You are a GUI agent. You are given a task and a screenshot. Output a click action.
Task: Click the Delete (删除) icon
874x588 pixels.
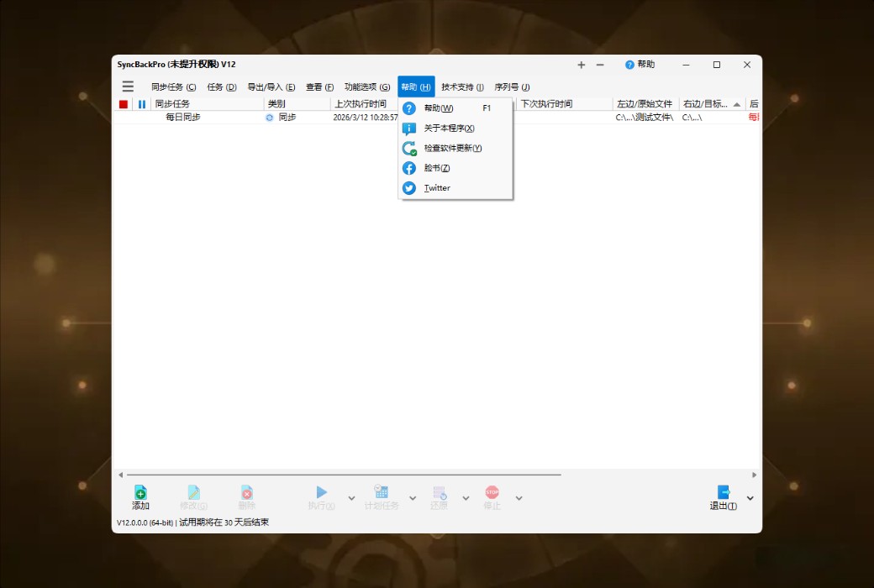(x=246, y=494)
